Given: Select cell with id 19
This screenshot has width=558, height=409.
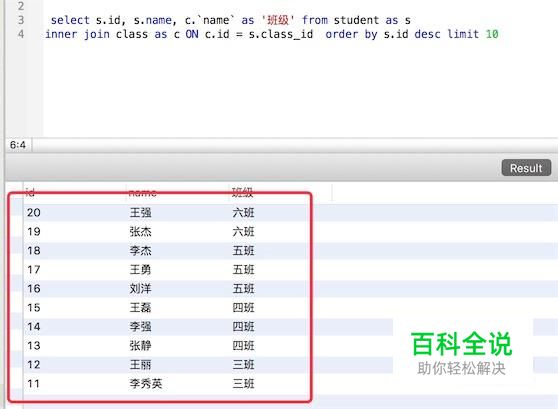Looking at the screenshot, I should pyautogui.click(x=34, y=232).
